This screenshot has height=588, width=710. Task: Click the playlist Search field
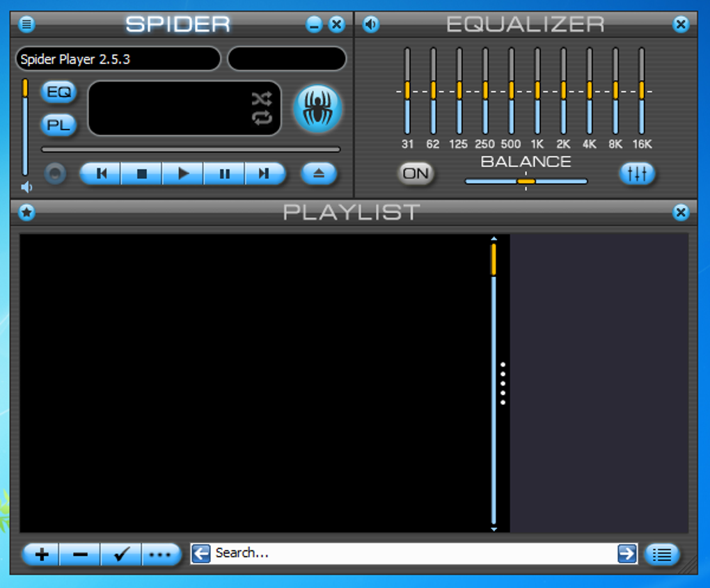point(414,553)
